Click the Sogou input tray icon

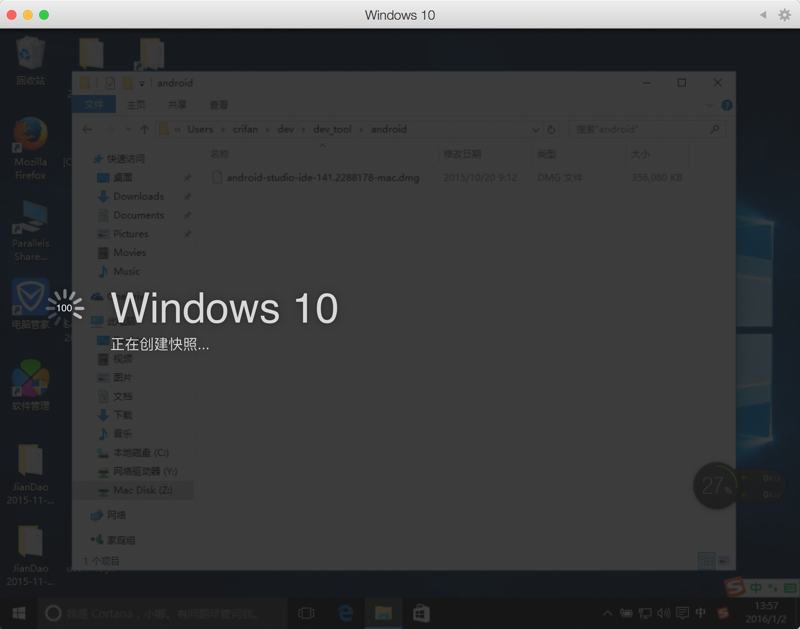point(723,613)
